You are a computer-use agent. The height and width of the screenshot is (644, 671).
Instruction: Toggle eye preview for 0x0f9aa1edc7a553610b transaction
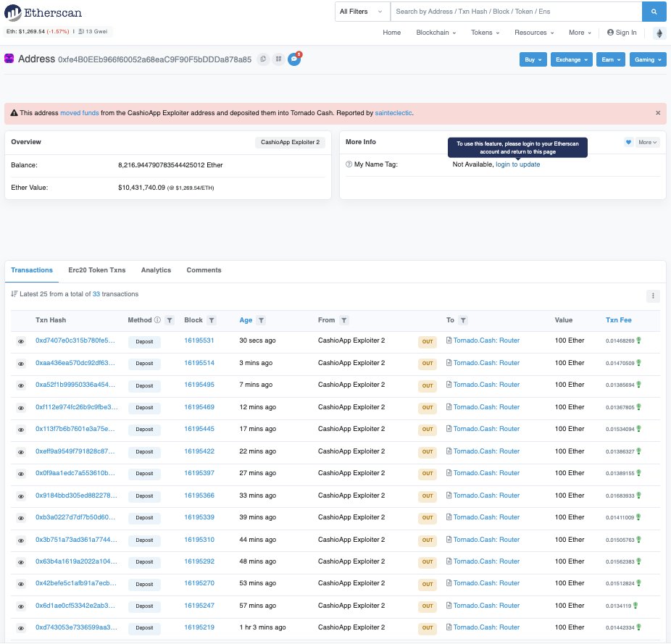coord(20,474)
